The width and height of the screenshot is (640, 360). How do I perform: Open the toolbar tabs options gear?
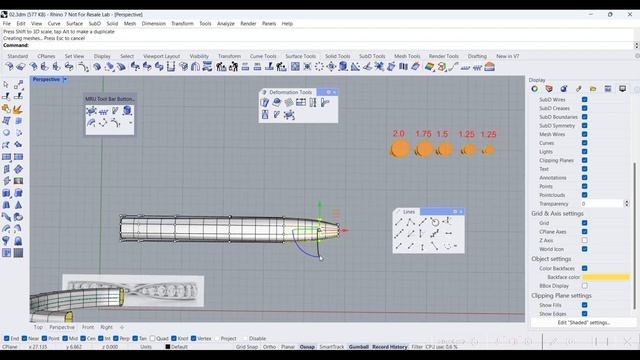tap(637, 56)
